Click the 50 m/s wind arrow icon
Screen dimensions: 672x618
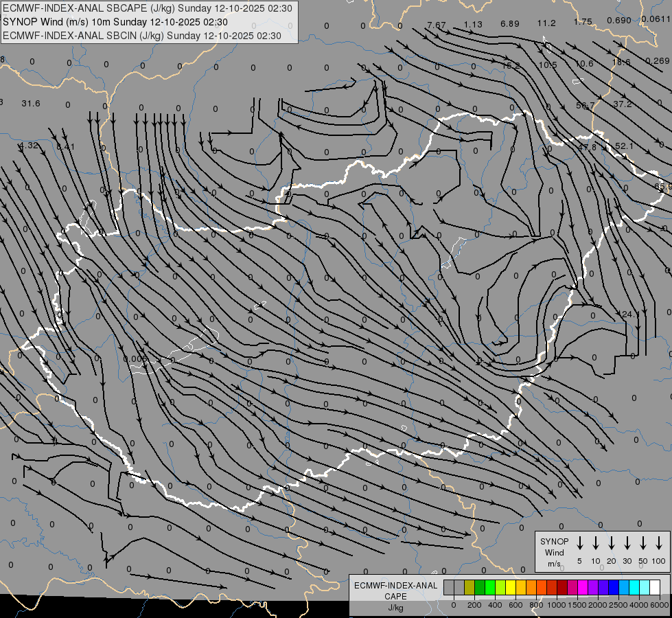pos(643,543)
